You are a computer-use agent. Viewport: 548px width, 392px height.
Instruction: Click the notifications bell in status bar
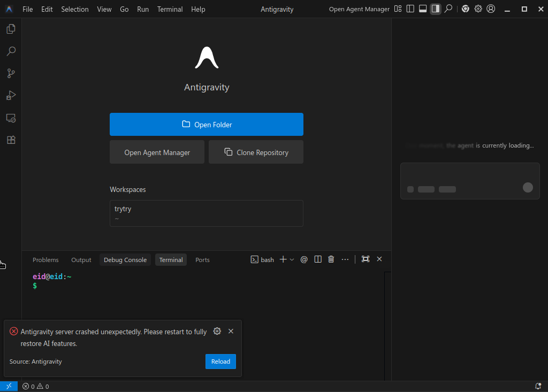point(538,386)
